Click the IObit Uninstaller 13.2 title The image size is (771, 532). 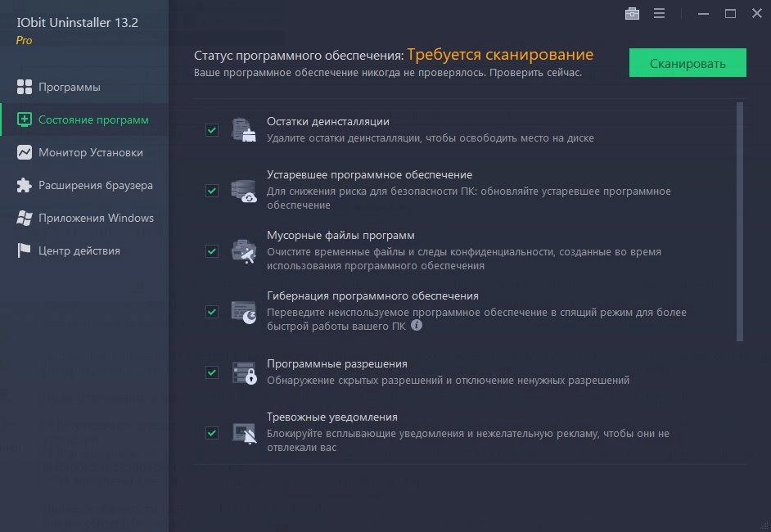[x=77, y=23]
